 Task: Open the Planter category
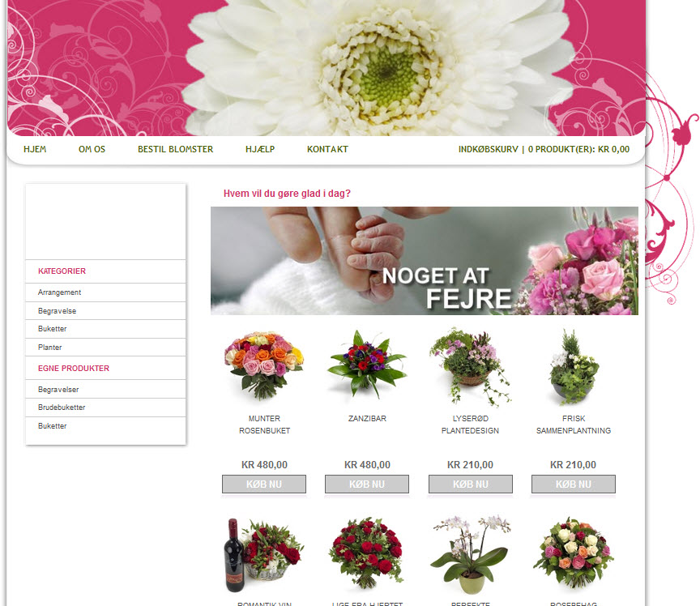pyautogui.click(x=50, y=348)
